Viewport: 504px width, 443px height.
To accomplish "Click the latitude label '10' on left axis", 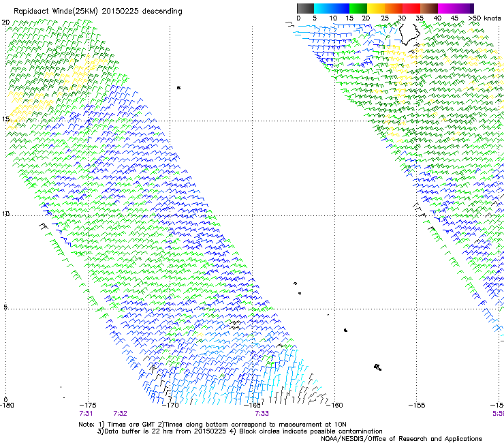I will pos(5,213).
